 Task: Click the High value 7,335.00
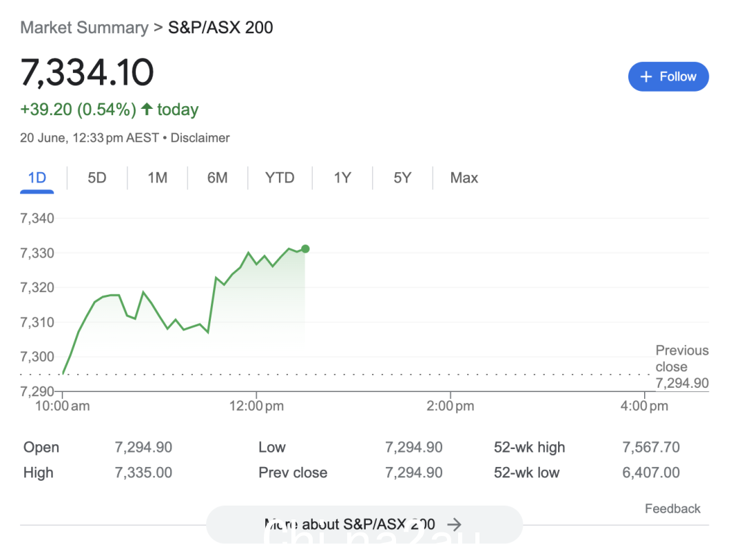143,473
